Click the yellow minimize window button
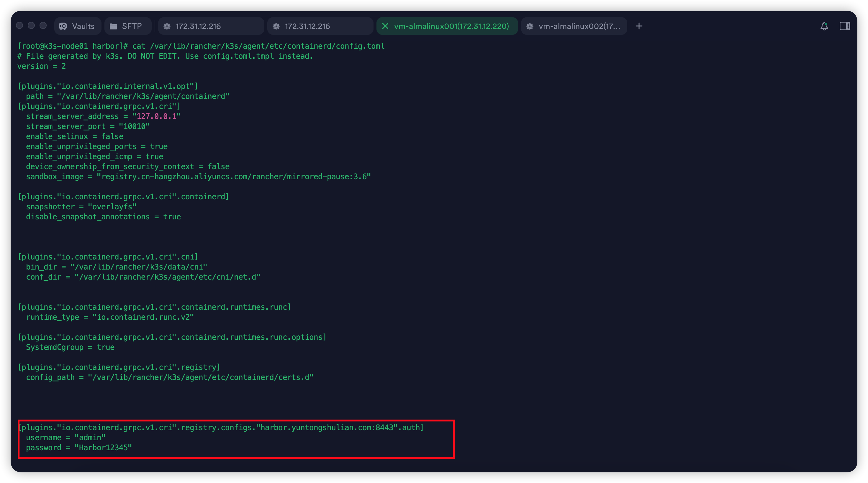Screen dimensions: 868x483 pos(31,26)
